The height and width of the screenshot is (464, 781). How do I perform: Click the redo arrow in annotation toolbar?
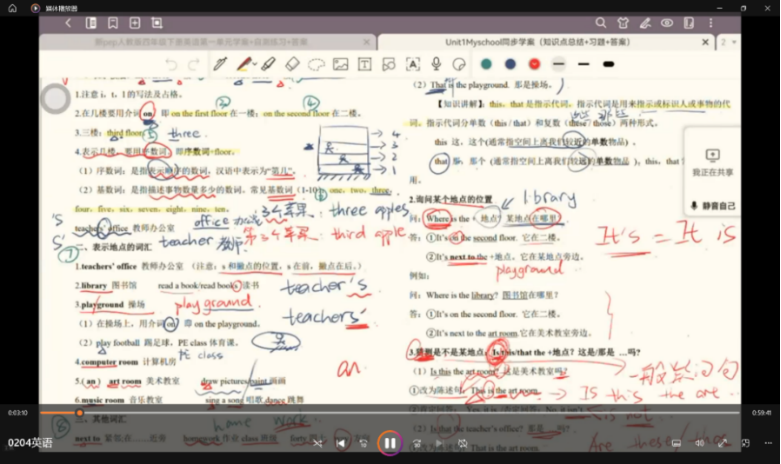tap(192, 64)
